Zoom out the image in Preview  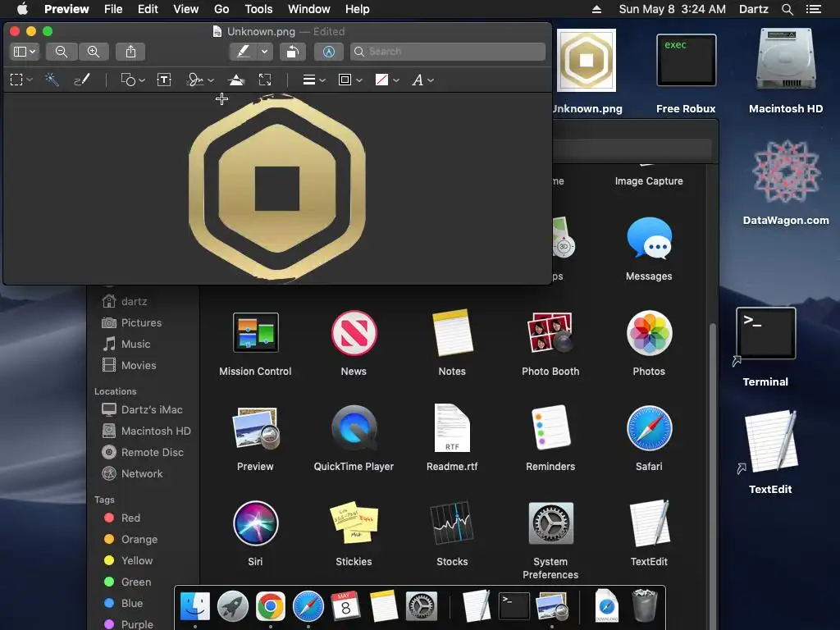62,52
